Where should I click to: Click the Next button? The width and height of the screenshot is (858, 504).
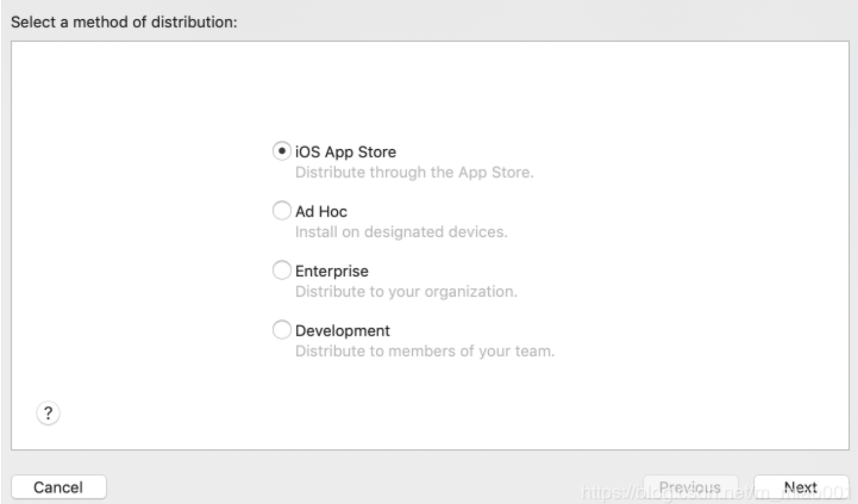[801, 487]
